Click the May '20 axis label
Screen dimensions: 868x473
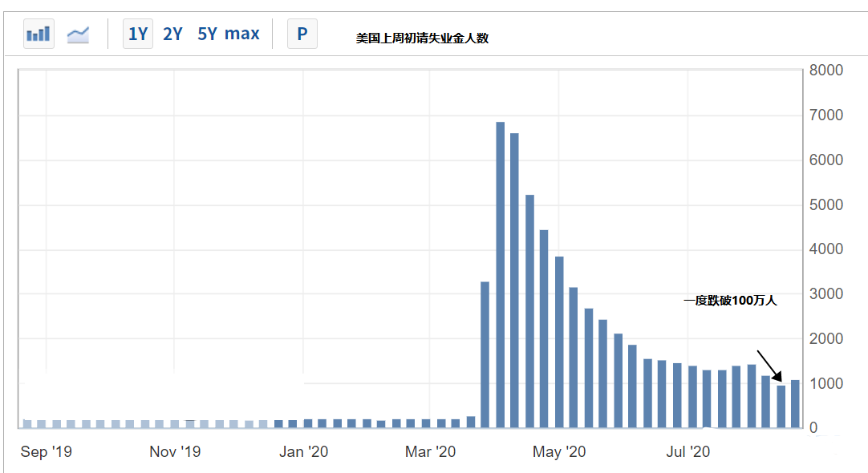pyautogui.click(x=559, y=451)
